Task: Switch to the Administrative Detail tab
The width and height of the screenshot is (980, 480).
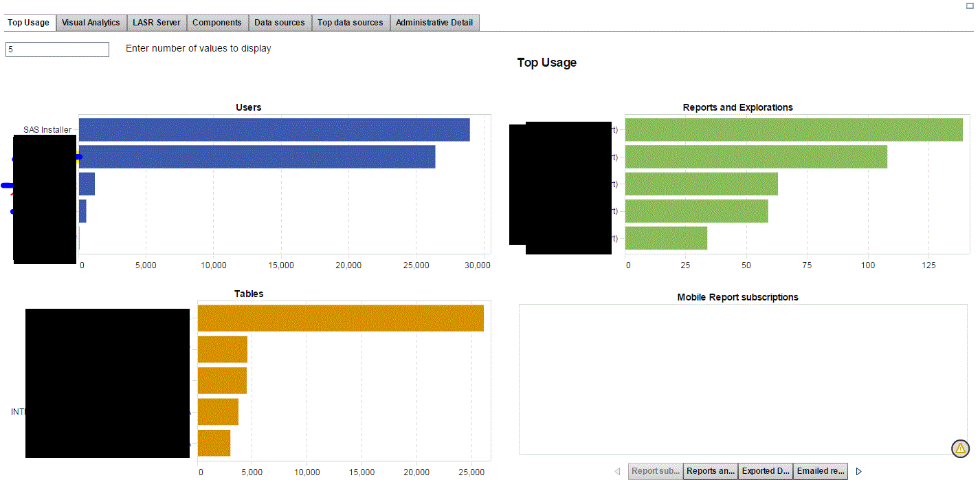Action: (434, 23)
